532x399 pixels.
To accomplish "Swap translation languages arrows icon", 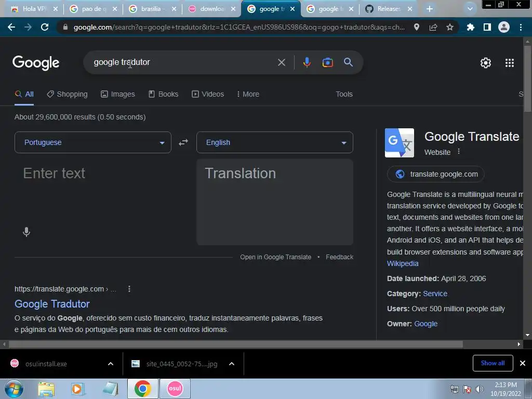I will 183,142.
